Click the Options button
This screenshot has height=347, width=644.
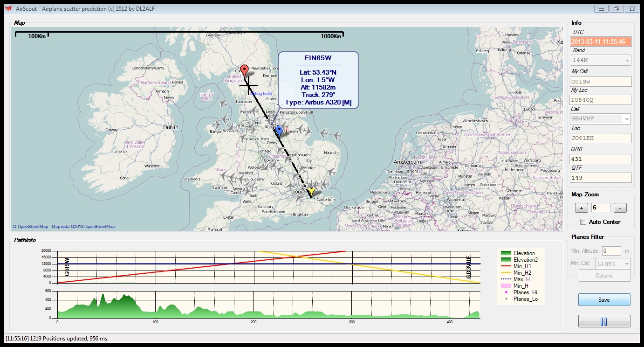pyautogui.click(x=604, y=276)
